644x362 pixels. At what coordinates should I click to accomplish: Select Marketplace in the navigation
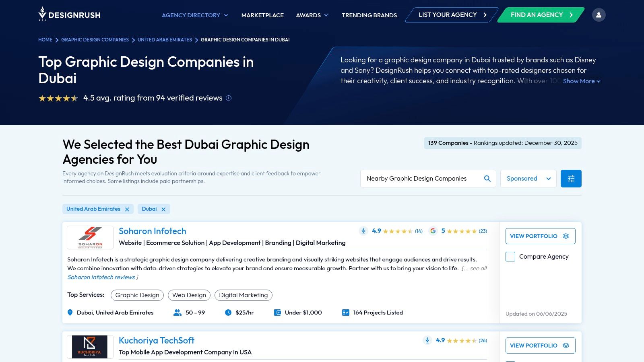click(x=262, y=15)
